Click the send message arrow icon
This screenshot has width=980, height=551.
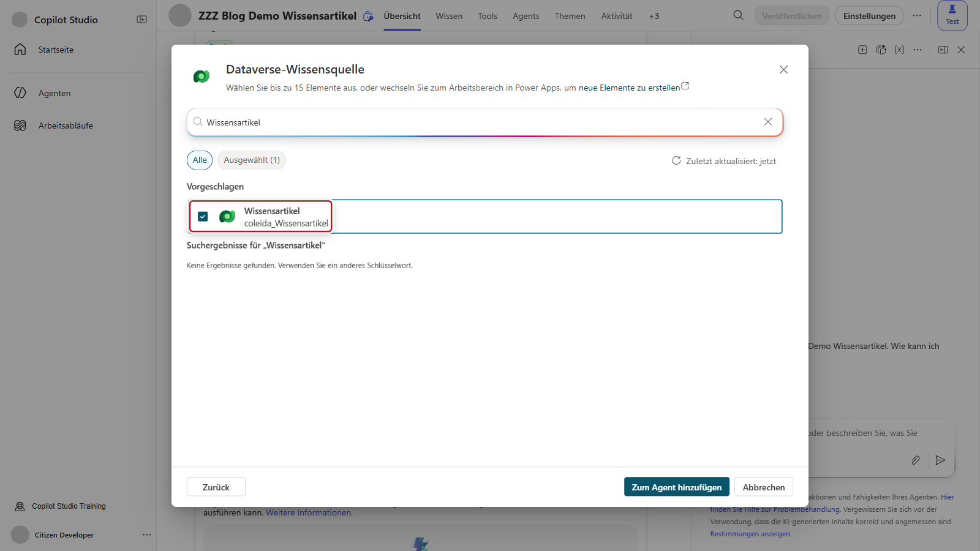(940, 460)
